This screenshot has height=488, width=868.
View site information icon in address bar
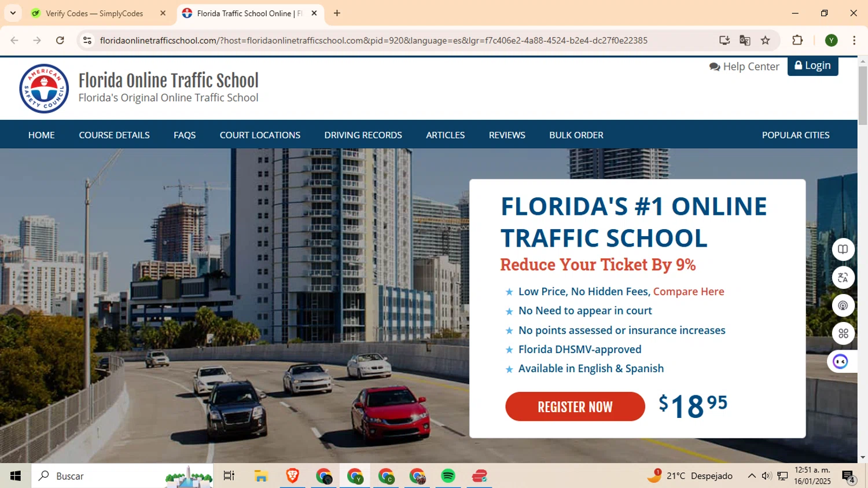(87, 41)
